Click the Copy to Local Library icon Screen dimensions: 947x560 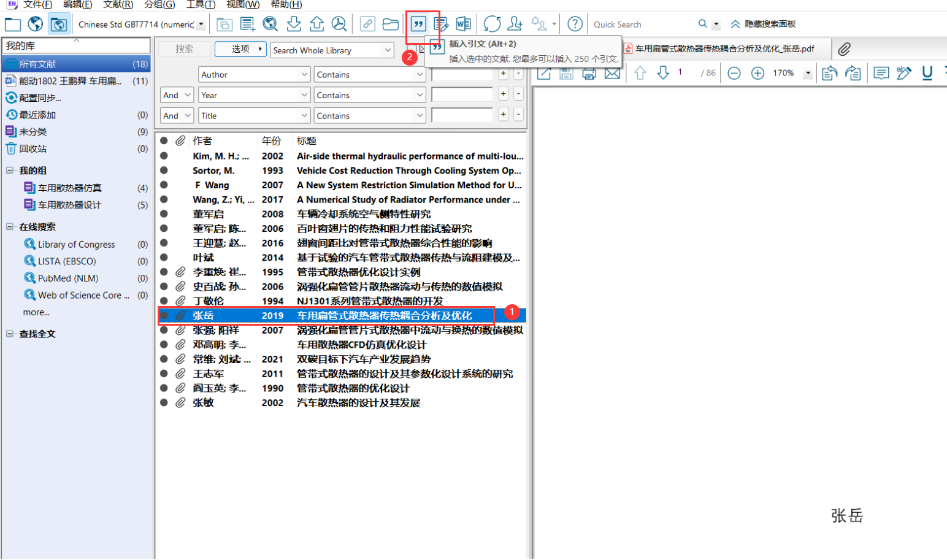(x=224, y=25)
